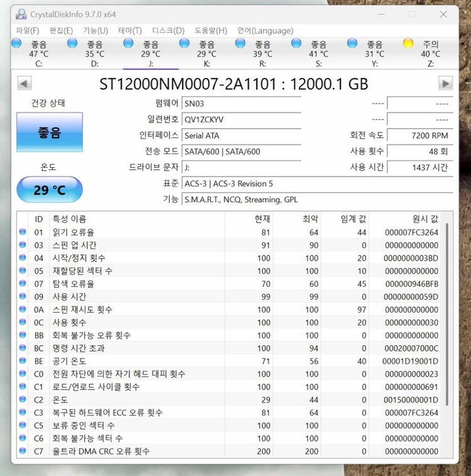471x476 pixels.
Task: Open the 디스크(D) menu
Action: click(x=168, y=31)
